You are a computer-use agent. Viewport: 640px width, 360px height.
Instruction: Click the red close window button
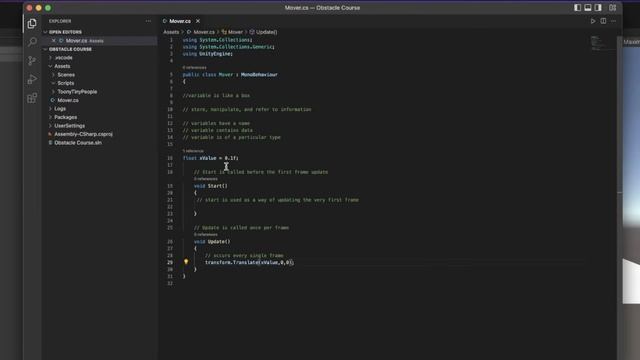click(x=29, y=8)
